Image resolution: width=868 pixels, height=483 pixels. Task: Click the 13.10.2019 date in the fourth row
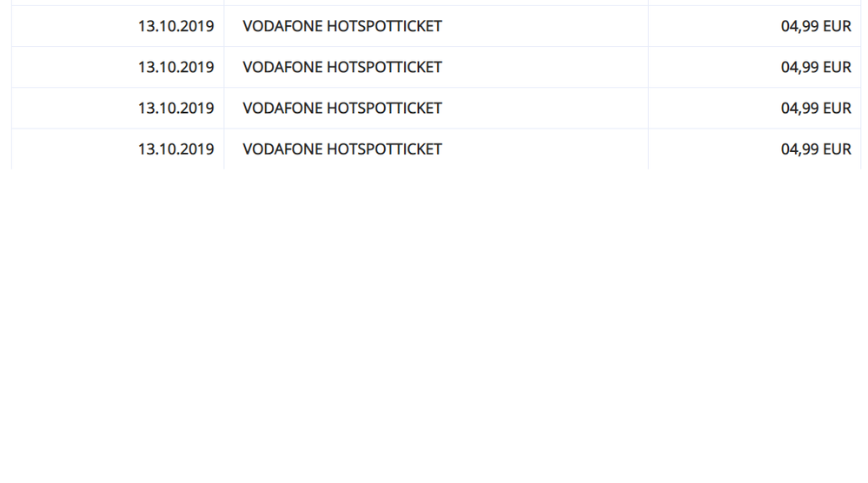pyautogui.click(x=176, y=149)
